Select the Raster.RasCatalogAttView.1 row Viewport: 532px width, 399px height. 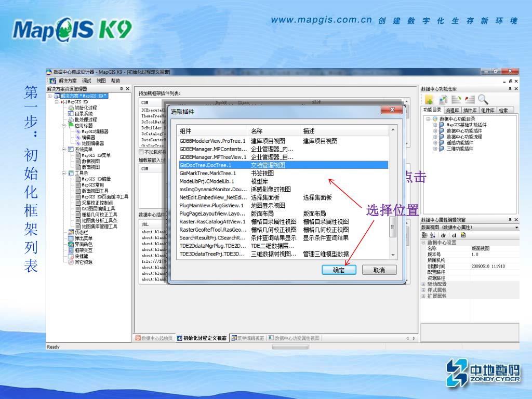283,221
